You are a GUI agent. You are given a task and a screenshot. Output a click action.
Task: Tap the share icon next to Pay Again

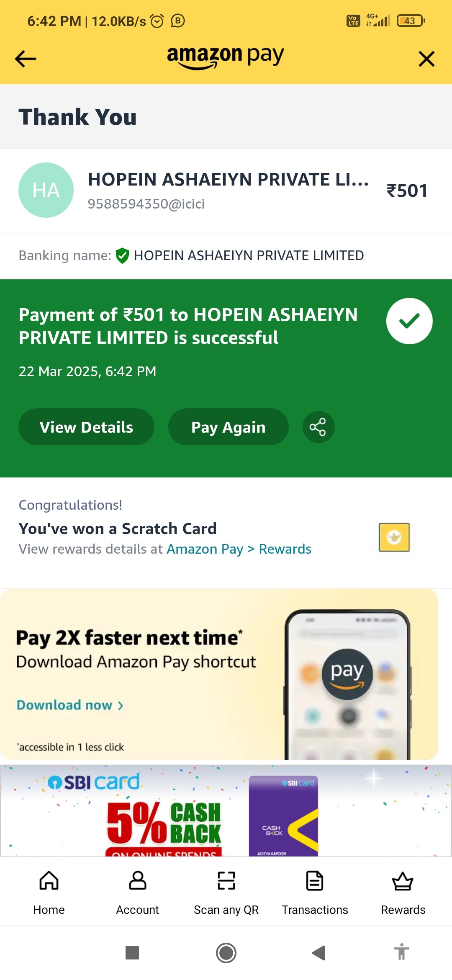[x=318, y=427]
